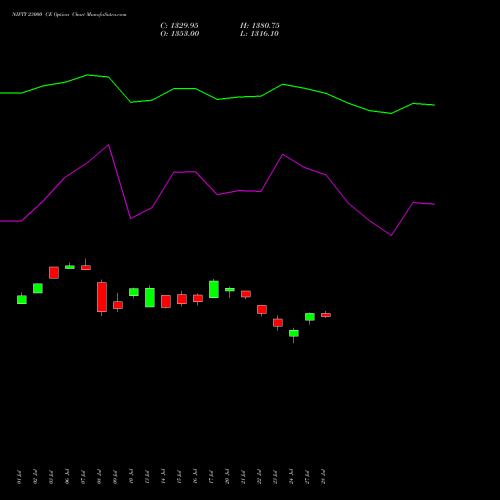Click the low price value L: 1316.10
Image resolution: width=500 pixels, height=500 pixels.
pyautogui.click(x=259, y=34)
